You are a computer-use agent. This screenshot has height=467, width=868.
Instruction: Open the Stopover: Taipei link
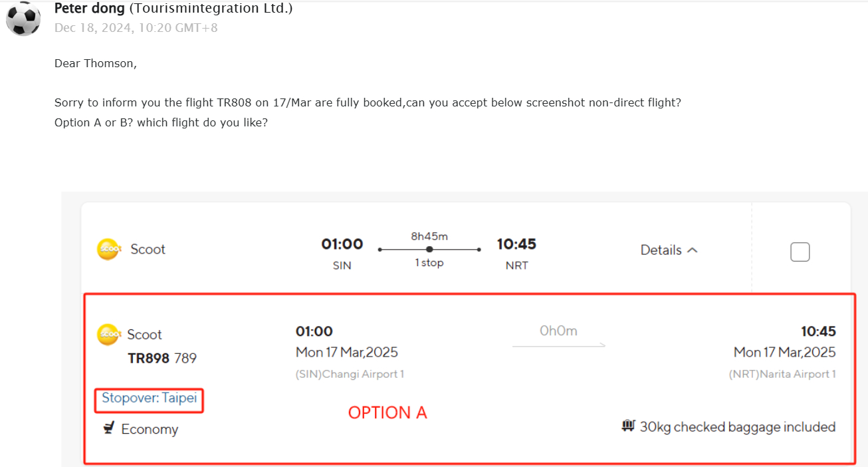(x=149, y=398)
